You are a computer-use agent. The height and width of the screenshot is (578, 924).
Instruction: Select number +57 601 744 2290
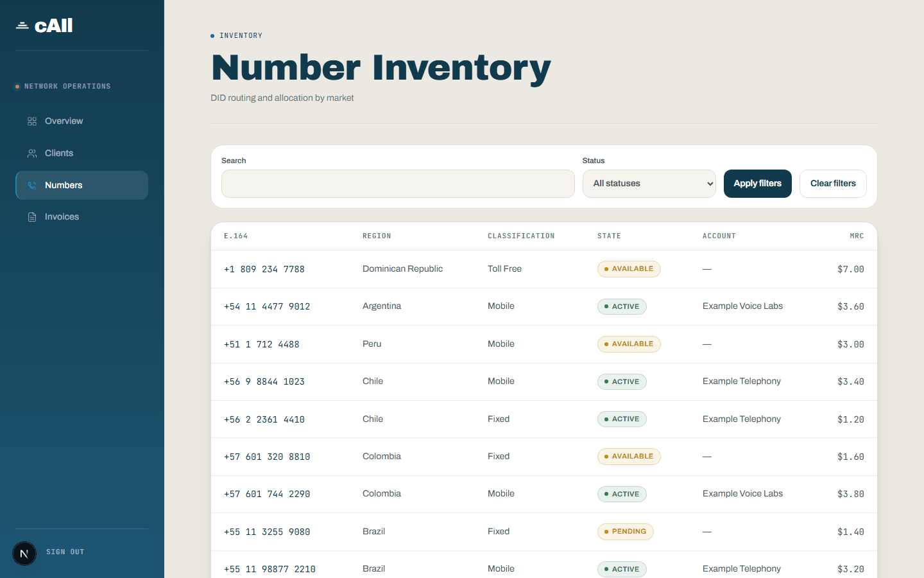coord(267,494)
